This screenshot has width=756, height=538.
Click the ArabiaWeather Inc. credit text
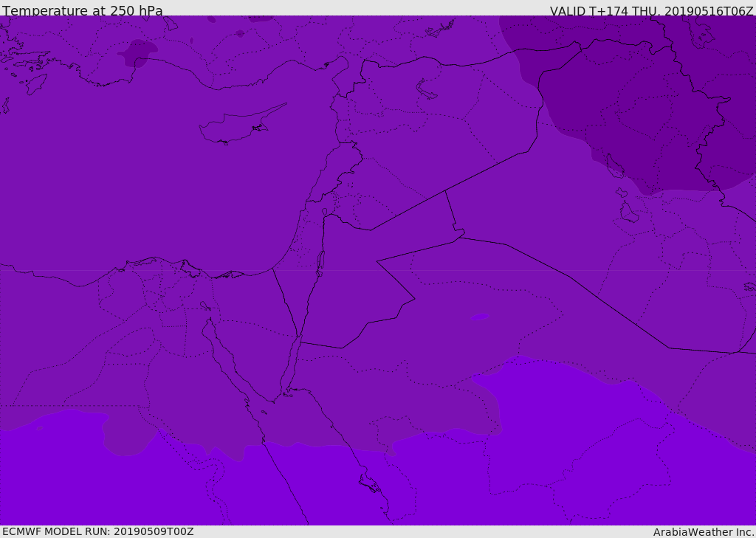coord(704,531)
